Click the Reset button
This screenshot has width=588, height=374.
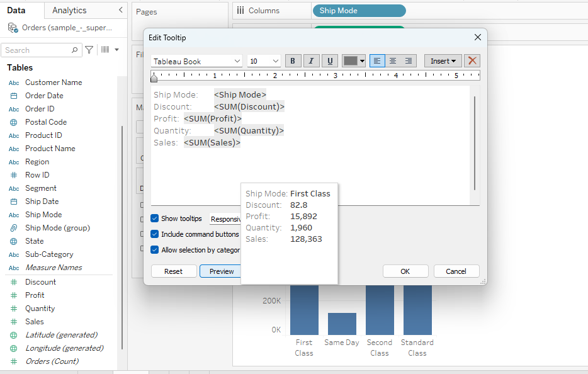point(173,271)
